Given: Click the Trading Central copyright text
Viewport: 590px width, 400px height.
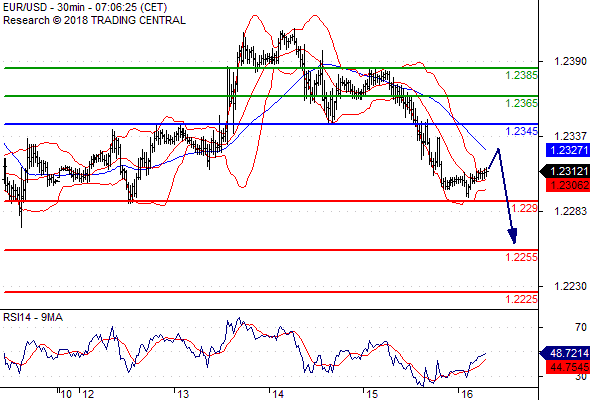Looking at the screenshot, I should tap(94, 20).
